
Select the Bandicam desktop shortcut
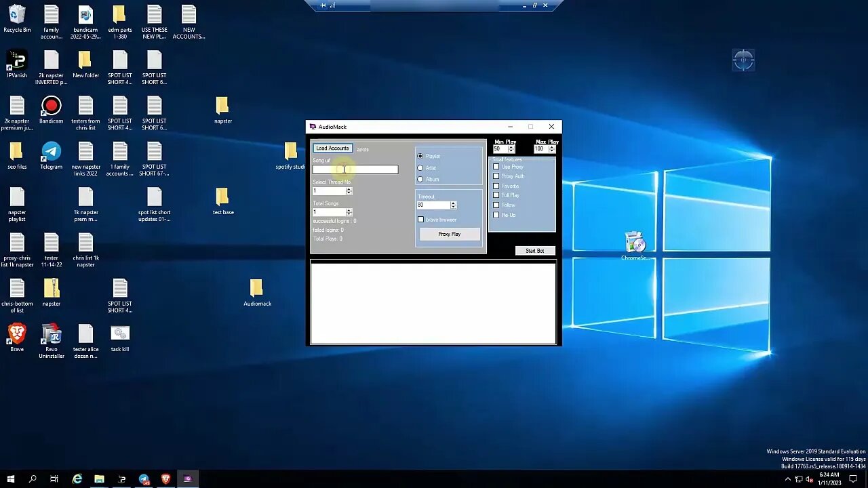click(51, 110)
